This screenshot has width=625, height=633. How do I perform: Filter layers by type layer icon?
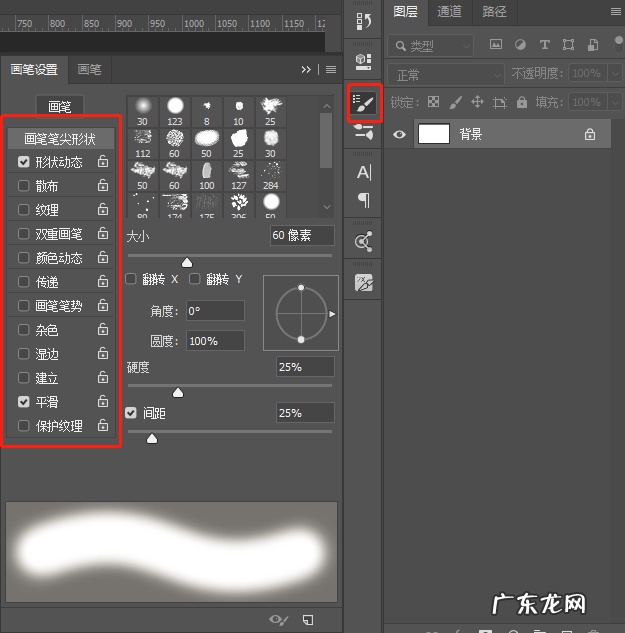(x=544, y=44)
